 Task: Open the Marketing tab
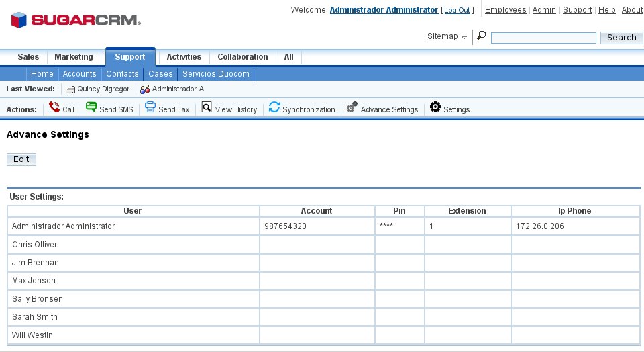point(74,58)
